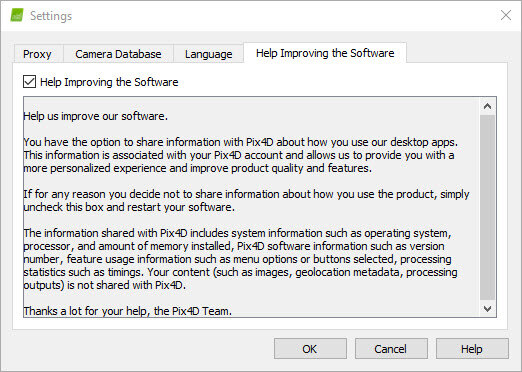Click the 'Settings' title text
This screenshot has height=372, width=522.
coord(51,16)
